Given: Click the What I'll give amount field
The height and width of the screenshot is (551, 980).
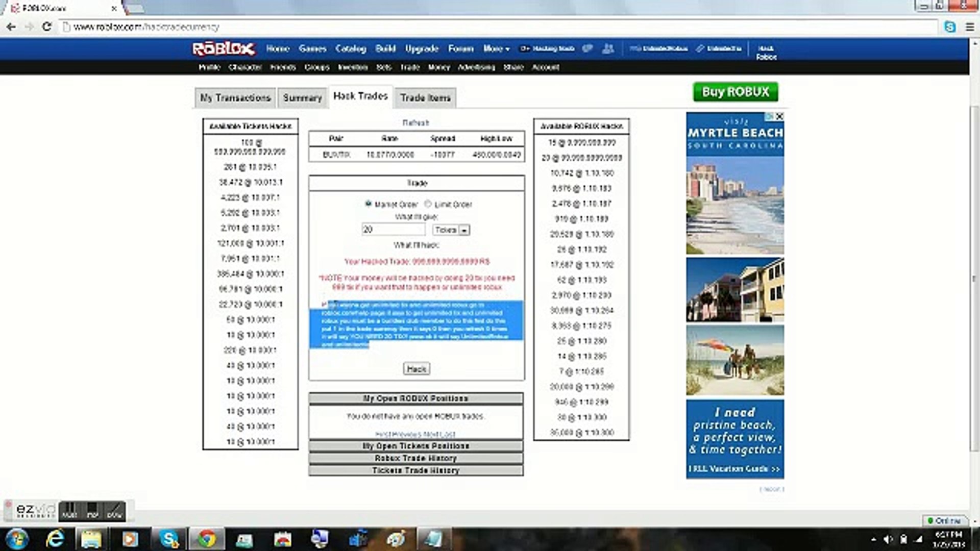Looking at the screenshot, I should [393, 230].
